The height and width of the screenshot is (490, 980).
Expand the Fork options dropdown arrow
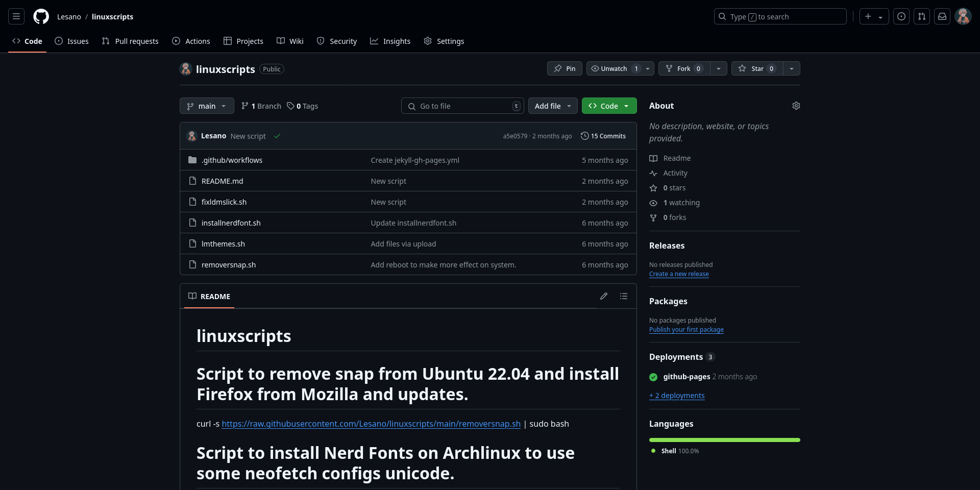[x=719, y=68]
